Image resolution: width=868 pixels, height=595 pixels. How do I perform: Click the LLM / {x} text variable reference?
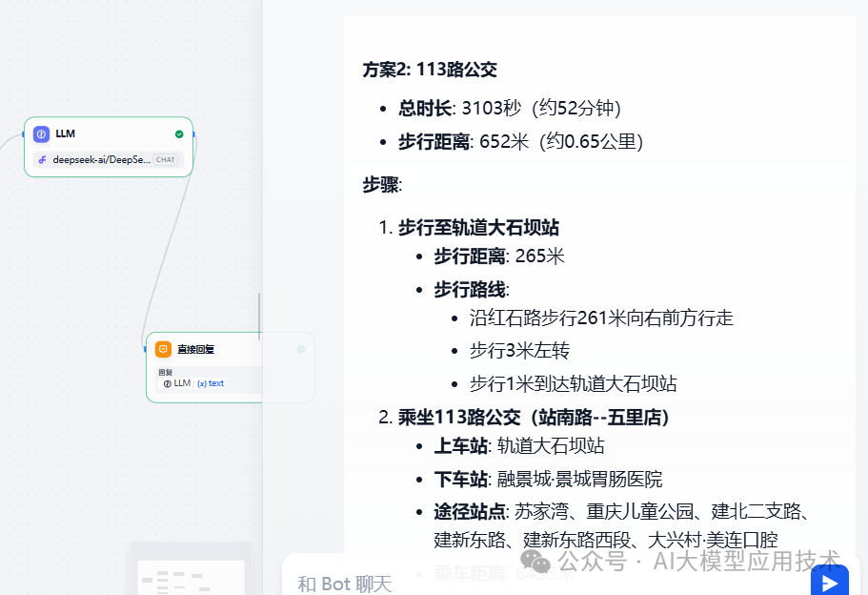tap(191, 383)
